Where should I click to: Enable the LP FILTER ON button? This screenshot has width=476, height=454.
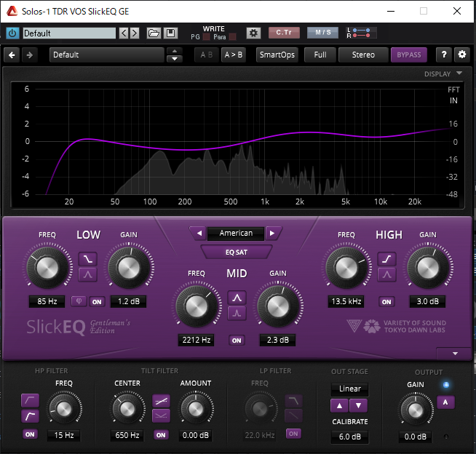(293, 434)
